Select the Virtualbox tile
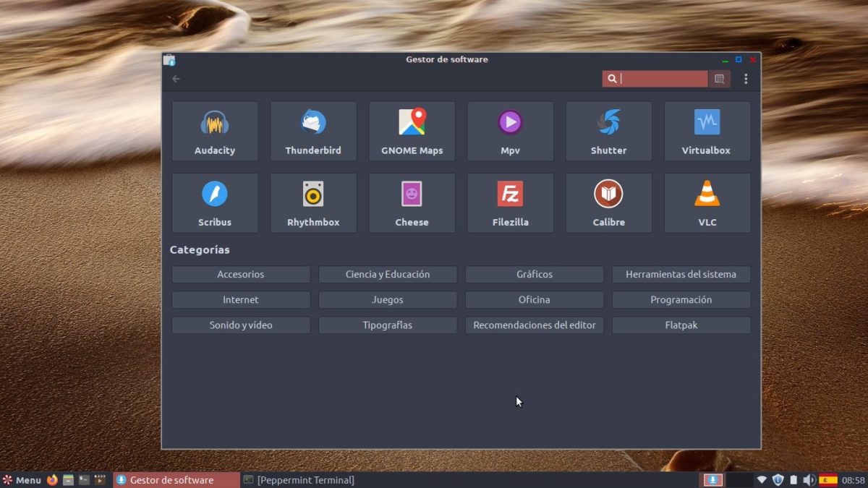Image resolution: width=868 pixels, height=488 pixels. point(707,131)
